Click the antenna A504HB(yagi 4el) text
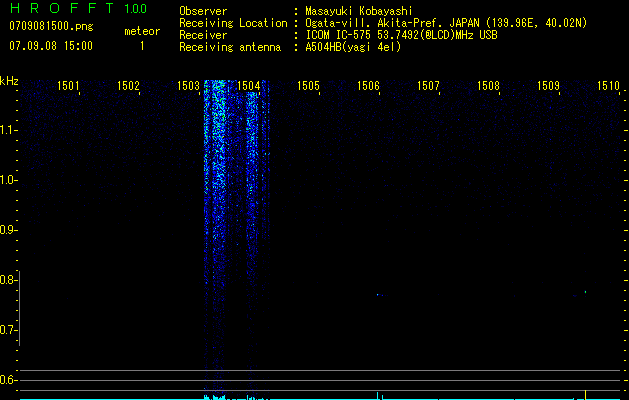Viewport: 629px width, 400px height. (353, 47)
